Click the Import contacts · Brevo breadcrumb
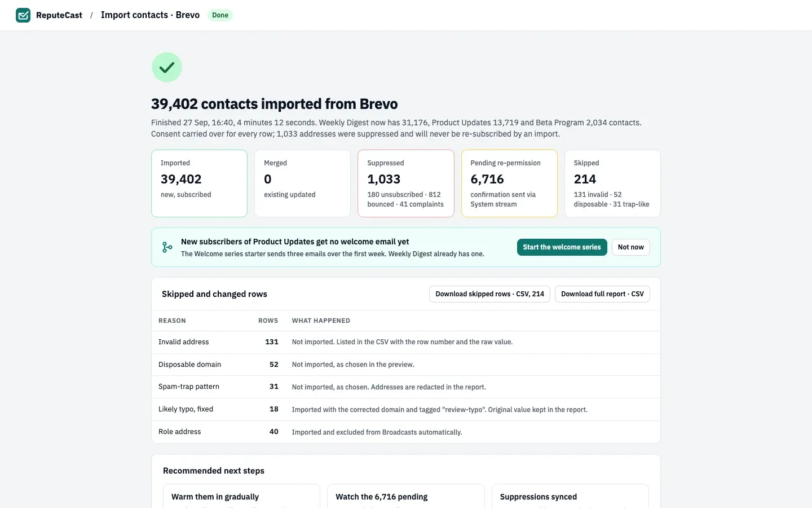Image resolution: width=812 pixels, height=508 pixels. [x=150, y=15]
